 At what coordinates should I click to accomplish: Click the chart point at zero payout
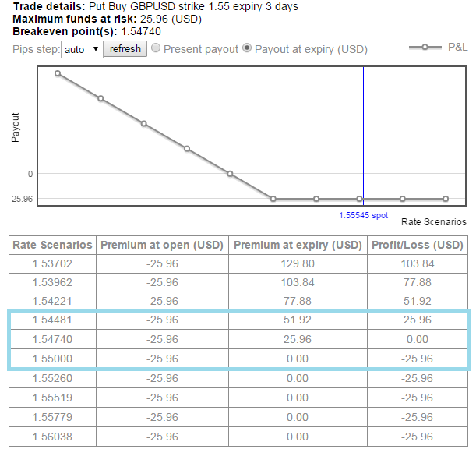[x=230, y=174]
